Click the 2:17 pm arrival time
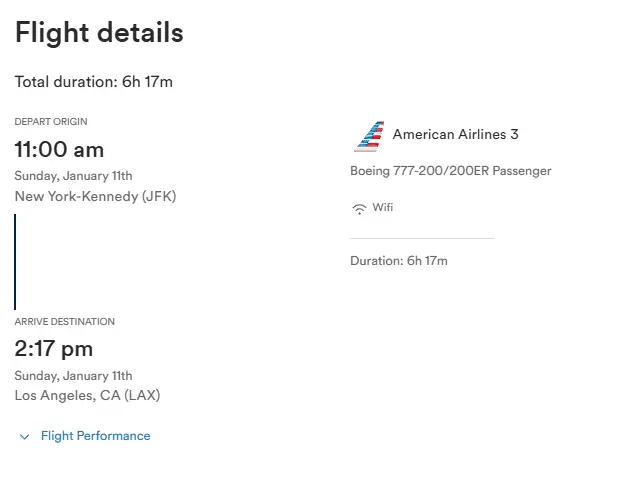The height and width of the screenshot is (481, 637). pos(53,349)
